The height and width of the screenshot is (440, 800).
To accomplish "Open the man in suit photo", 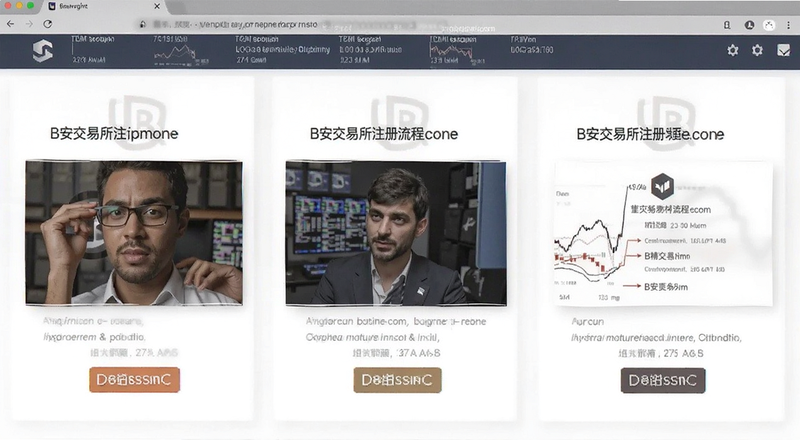I will 396,233.
